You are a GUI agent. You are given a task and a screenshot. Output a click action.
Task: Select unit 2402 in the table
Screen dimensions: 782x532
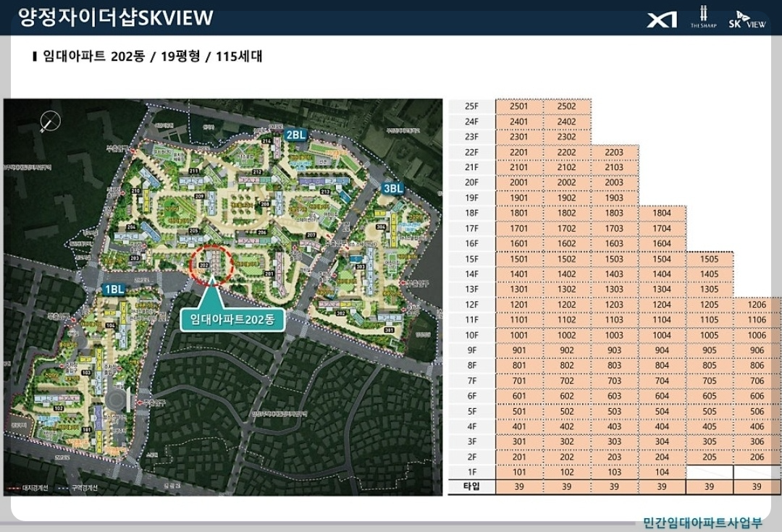[x=567, y=122]
